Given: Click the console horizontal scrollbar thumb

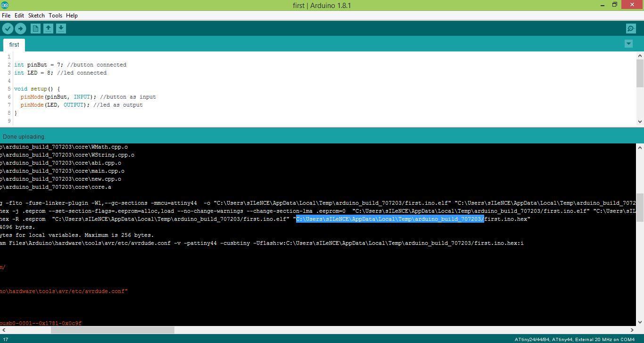Looking at the screenshot, I should pyautogui.click(x=113, y=330).
